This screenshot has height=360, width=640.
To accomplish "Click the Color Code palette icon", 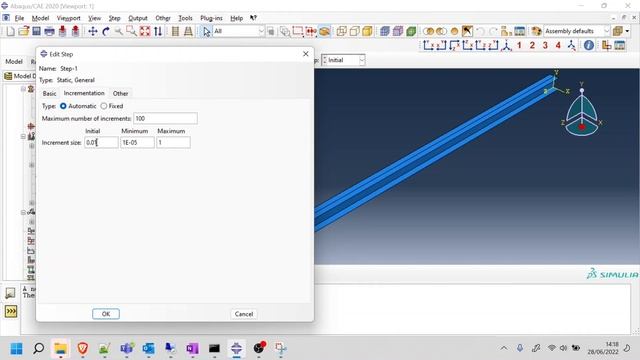I will coord(536,31).
